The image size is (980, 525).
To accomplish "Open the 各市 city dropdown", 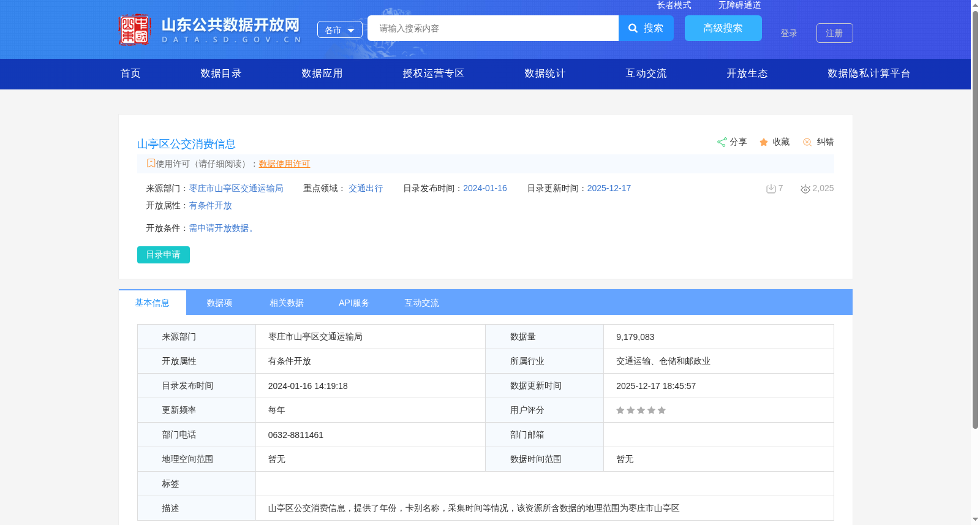I will pyautogui.click(x=340, y=29).
